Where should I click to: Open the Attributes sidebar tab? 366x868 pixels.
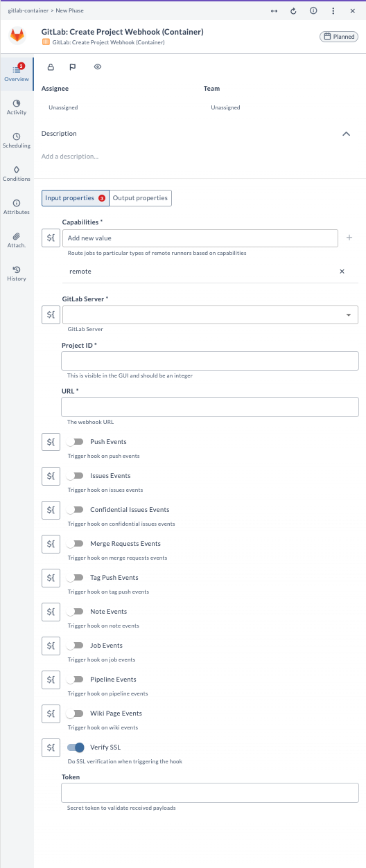pos(17,206)
